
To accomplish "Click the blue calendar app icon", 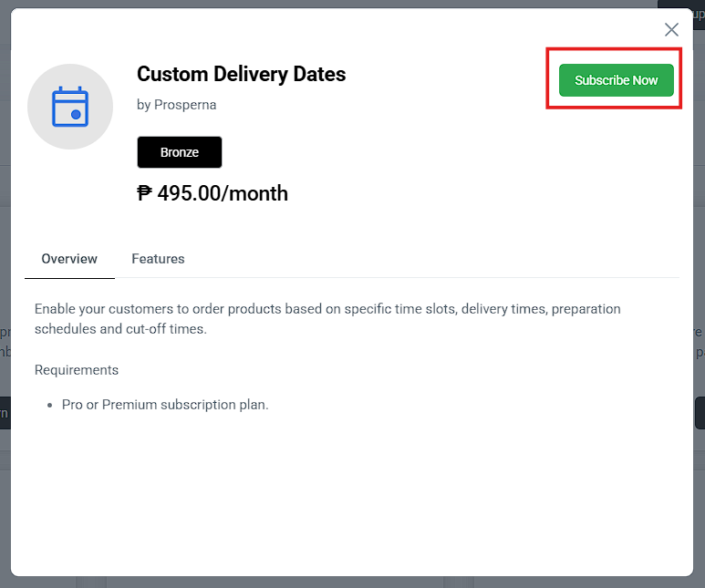I will [x=70, y=107].
